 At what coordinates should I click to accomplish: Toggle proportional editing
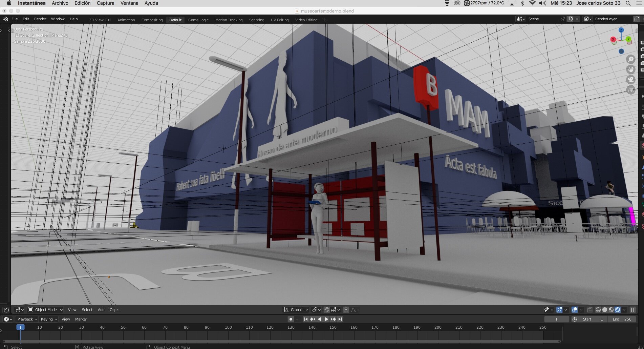click(x=346, y=310)
